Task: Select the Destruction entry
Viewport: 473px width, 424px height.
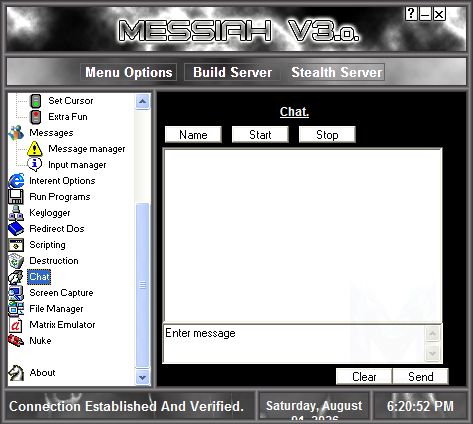Action: tap(54, 261)
